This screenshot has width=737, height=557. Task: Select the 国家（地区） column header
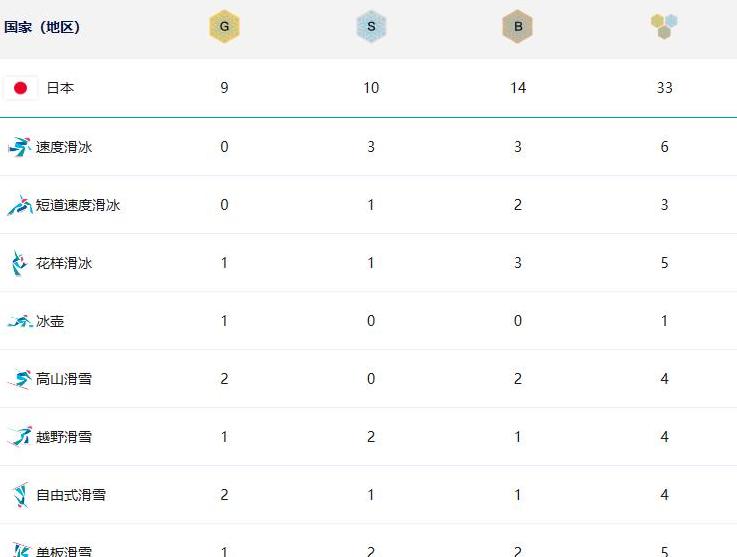click(x=42, y=27)
